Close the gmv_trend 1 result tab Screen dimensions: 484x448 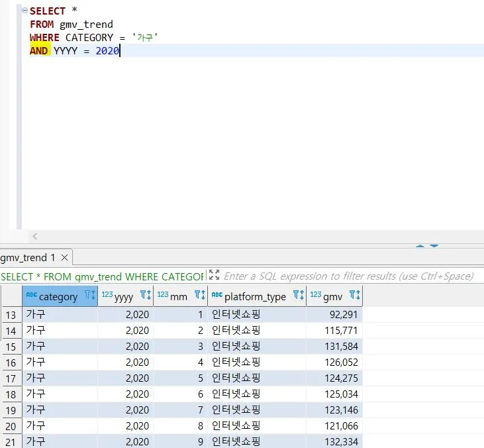coord(64,257)
